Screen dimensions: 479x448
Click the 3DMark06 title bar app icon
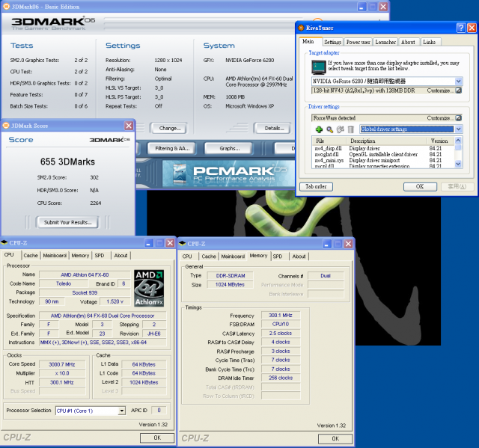coord(6,7)
